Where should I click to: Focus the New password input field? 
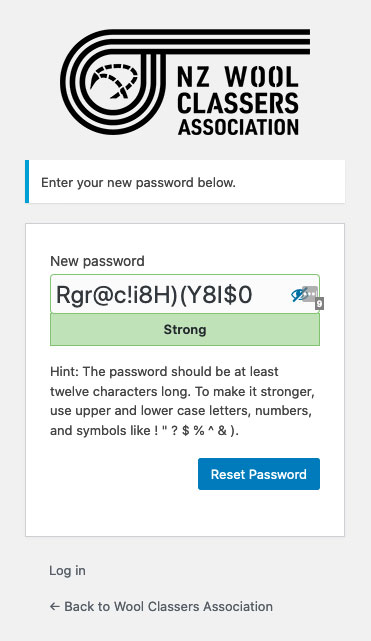click(185, 294)
